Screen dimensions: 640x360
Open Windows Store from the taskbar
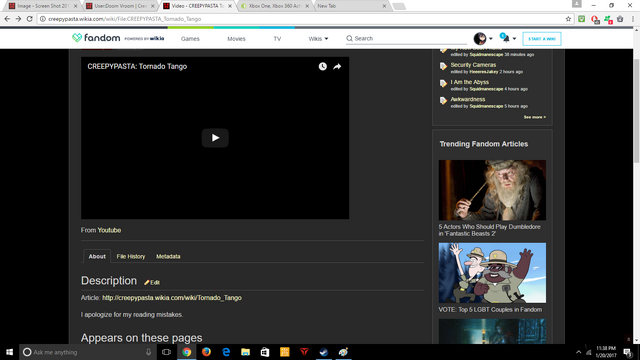[x=265, y=352]
